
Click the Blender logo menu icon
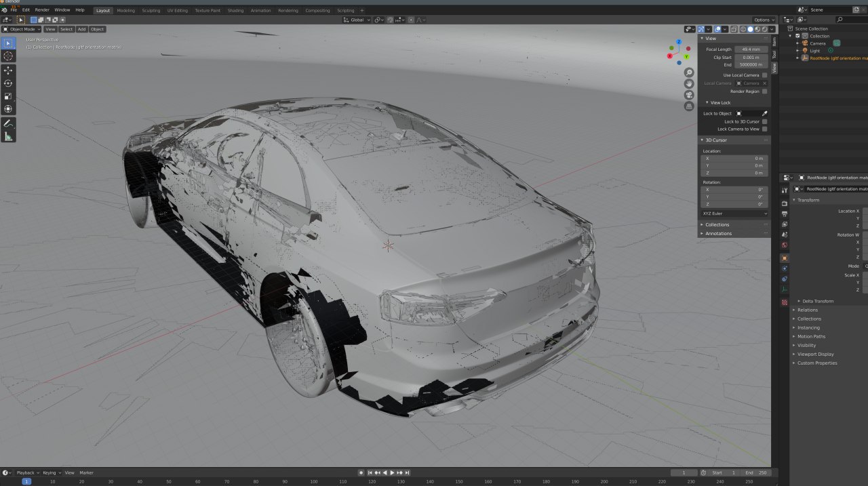(4, 10)
